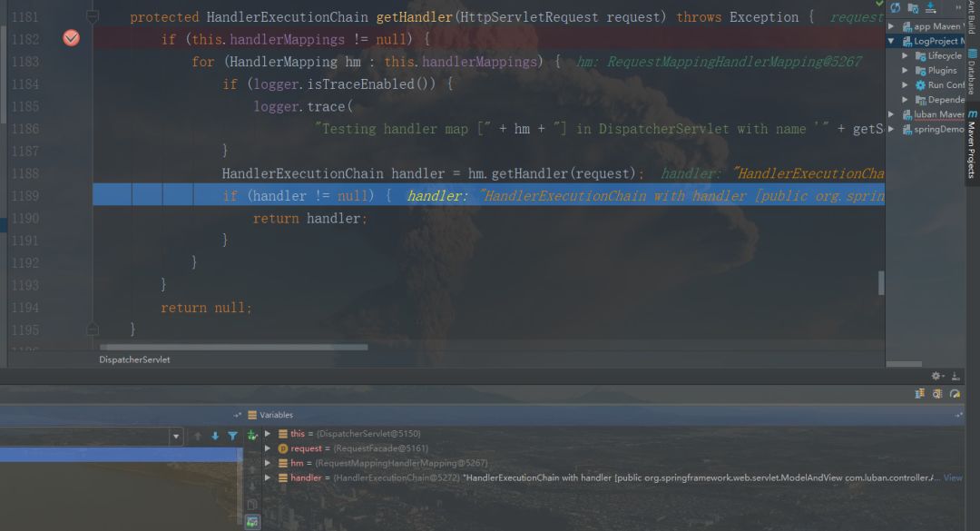Screen dimensions: 980x531
Task: Expand the 'request' variable
Action: coord(268,448)
